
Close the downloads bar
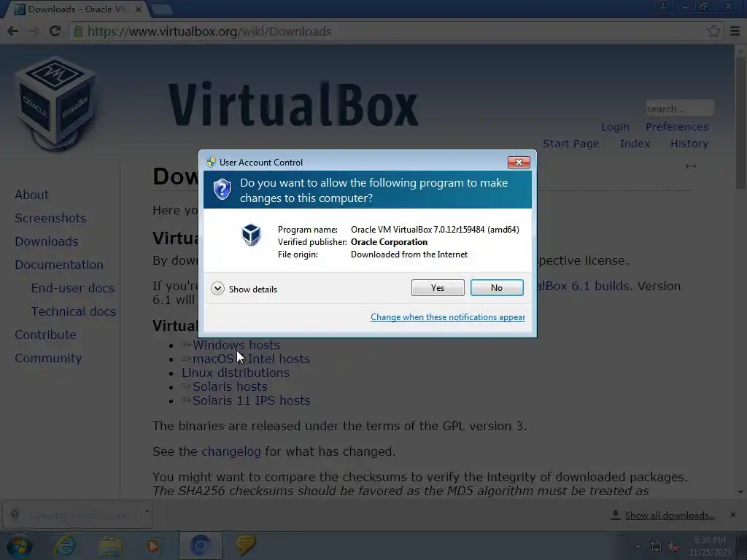732,516
